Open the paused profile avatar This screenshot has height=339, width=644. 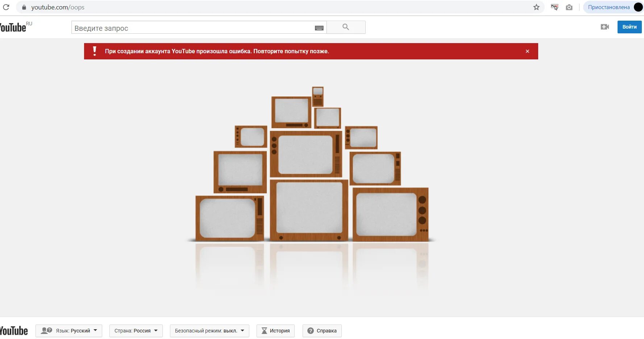pos(638,7)
